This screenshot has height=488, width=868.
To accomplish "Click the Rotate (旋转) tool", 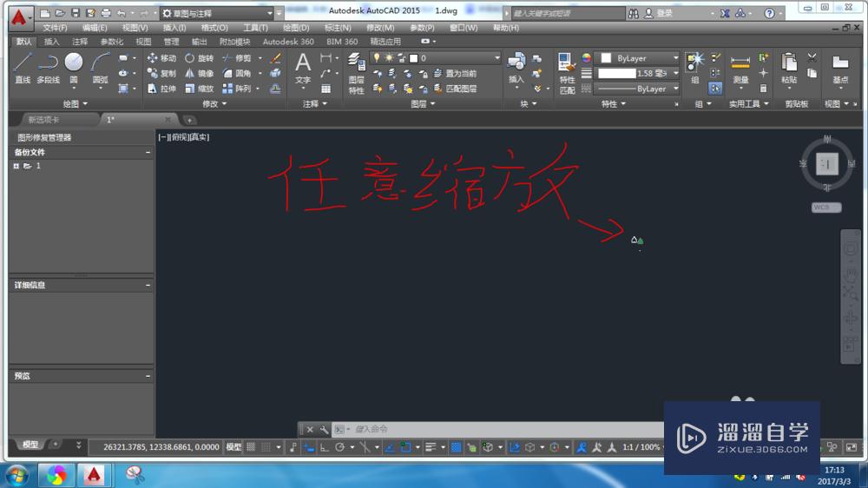I will coord(200,58).
